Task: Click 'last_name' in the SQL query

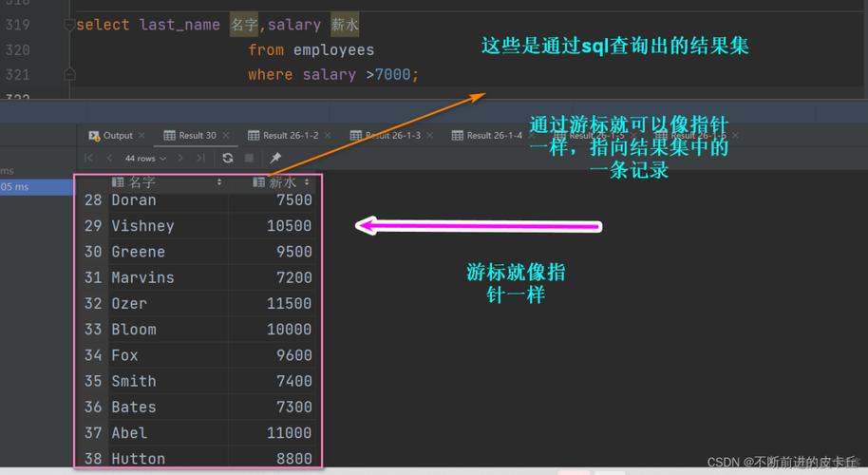Action: pos(179,25)
